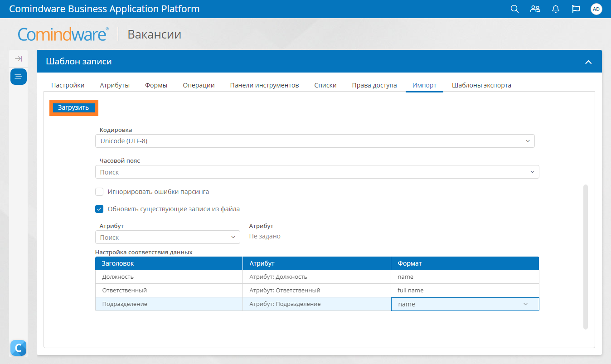Viewport: 611px width, 364px height.
Task: Switch to the Атрибуты tab
Action: tap(115, 85)
